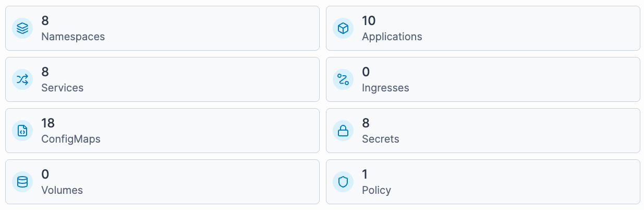The image size is (644, 210).
Task: Go to the Applications label
Action: pos(392,37)
